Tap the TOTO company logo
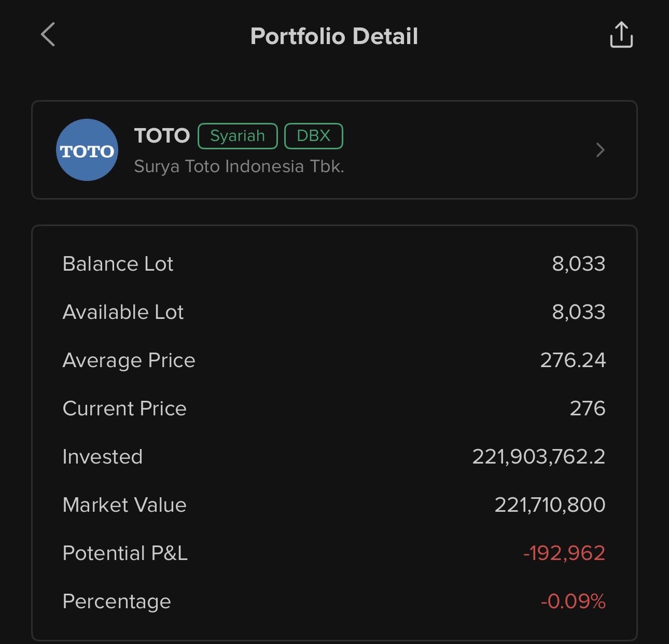The width and height of the screenshot is (669, 644). point(87,150)
